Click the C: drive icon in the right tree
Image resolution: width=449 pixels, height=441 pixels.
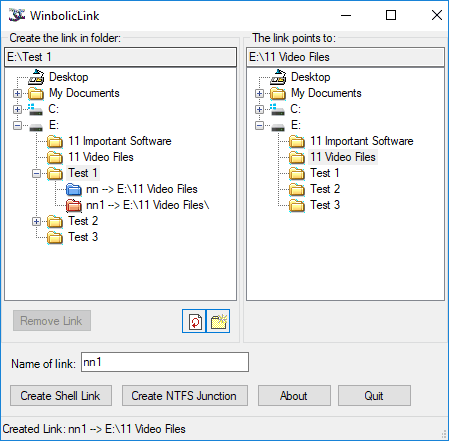[x=277, y=109]
